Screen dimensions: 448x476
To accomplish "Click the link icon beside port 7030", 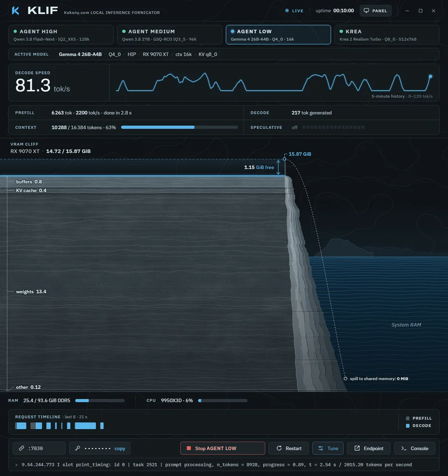I will [x=21, y=449].
